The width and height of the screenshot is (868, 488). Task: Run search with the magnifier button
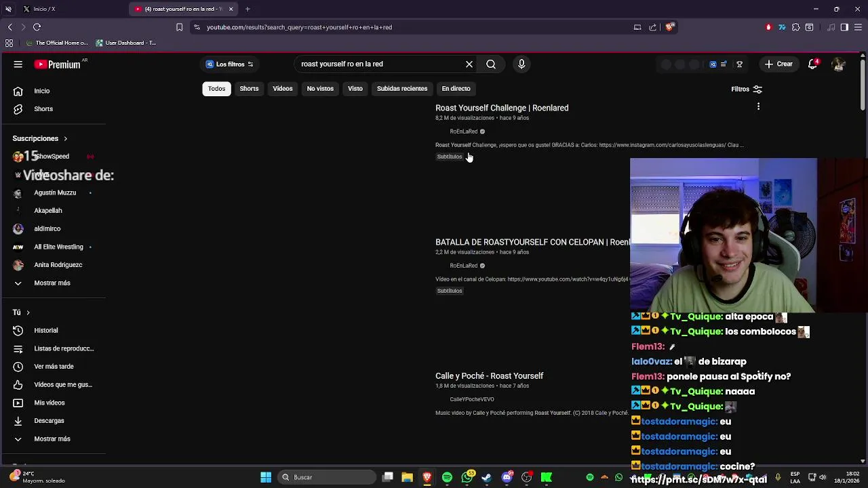coord(491,64)
